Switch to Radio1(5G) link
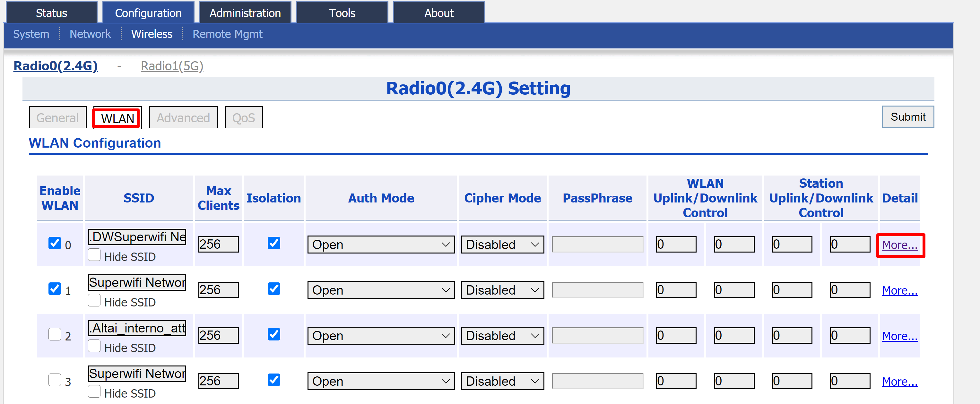980x404 pixels. pos(172,66)
